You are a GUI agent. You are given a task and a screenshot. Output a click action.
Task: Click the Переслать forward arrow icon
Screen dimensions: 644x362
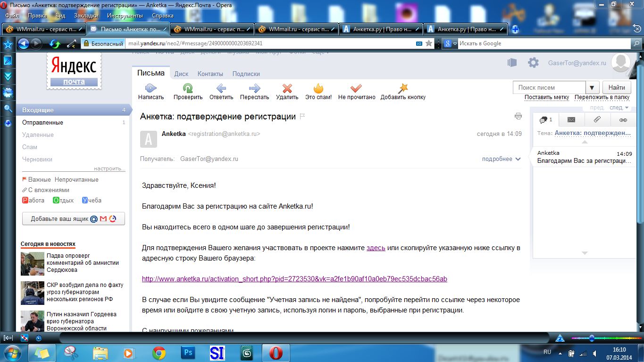254,88
